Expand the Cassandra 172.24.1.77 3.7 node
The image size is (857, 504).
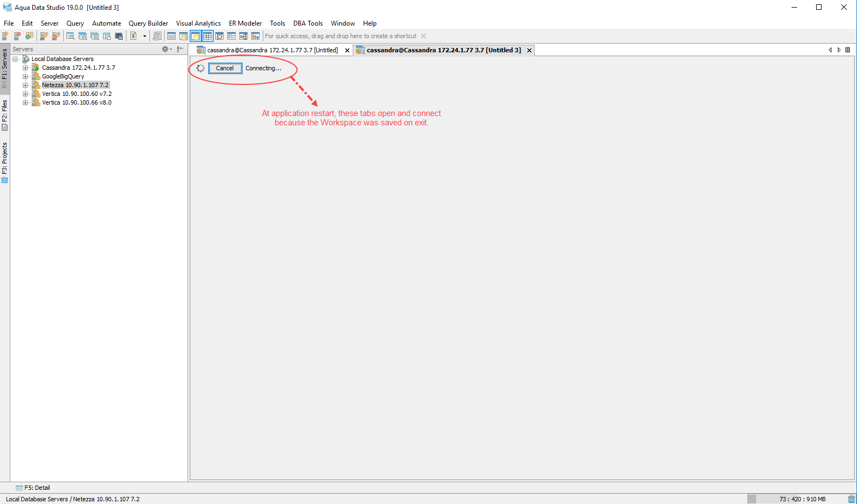tap(25, 68)
